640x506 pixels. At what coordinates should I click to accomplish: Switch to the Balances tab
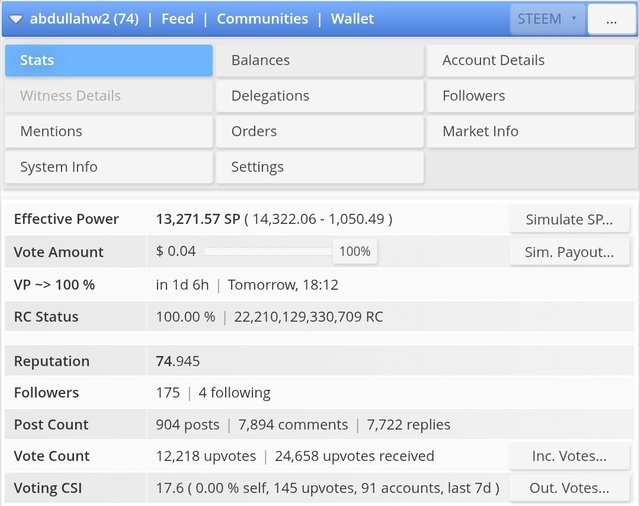click(x=319, y=60)
